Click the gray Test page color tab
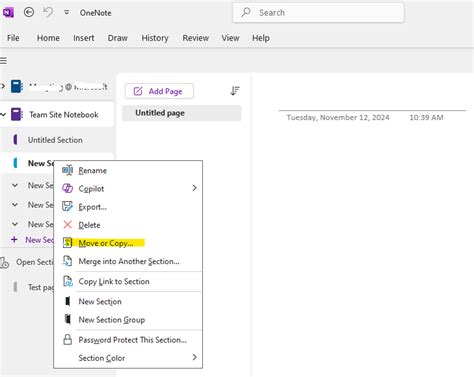Screen dimensions: 474x377 coord(15,287)
